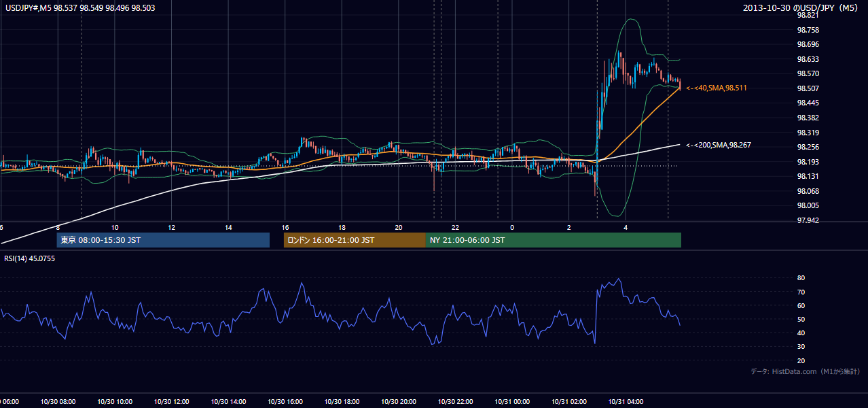The image size is (868, 408).
Task: Click the 10/30 12:00 date label
Action: (171, 402)
